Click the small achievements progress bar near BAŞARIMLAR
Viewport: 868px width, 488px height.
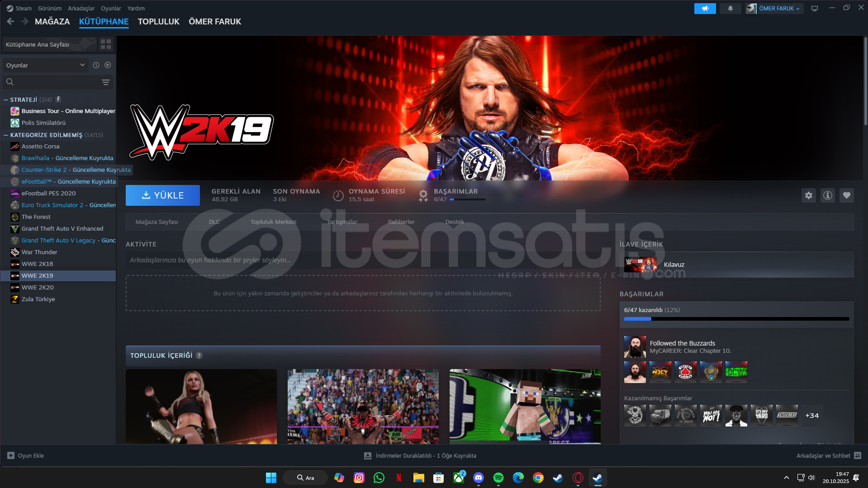pos(468,199)
